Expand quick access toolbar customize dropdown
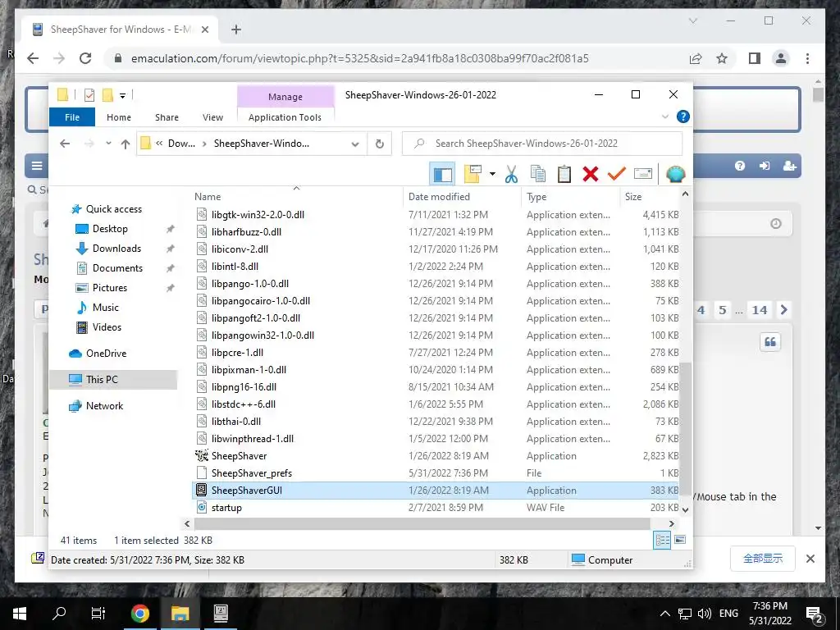840x630 pixels. click(123, 96)
